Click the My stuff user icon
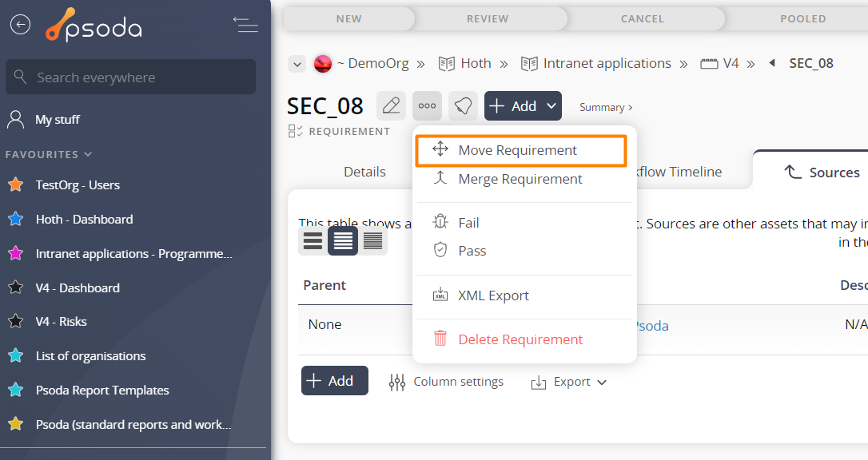 pyautogui.click(x=15, y=120)
